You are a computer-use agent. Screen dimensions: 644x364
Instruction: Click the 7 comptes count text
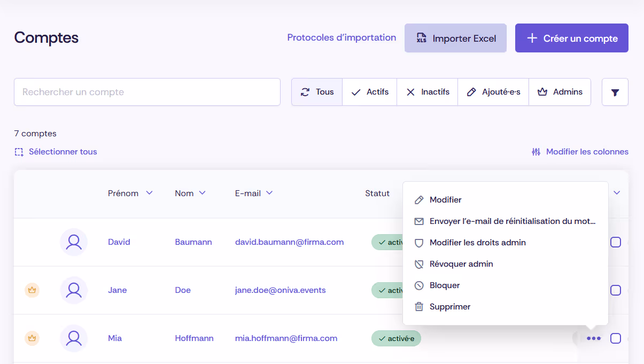coord(35,134)
